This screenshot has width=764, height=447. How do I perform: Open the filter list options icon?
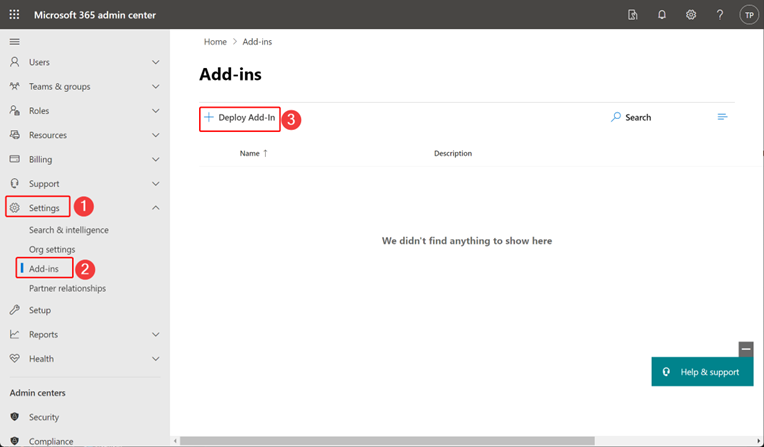723,117
